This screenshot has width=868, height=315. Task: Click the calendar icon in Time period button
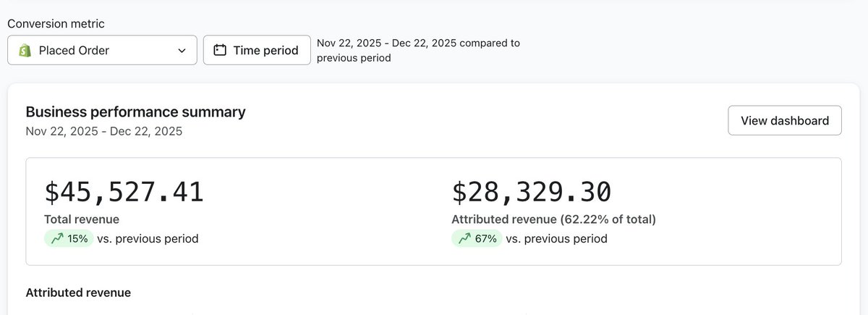click(x=220, y=50)
